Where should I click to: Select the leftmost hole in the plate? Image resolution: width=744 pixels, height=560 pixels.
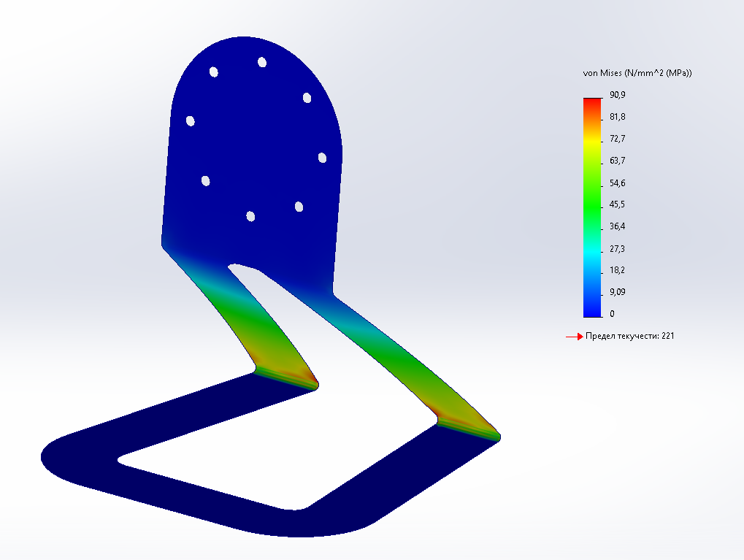191,120
